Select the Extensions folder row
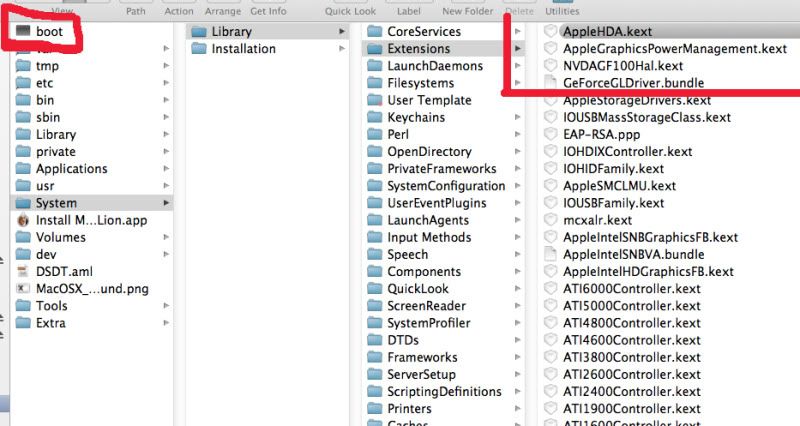The width and height of the screenshot is (800, 426). tap(443, 48)
